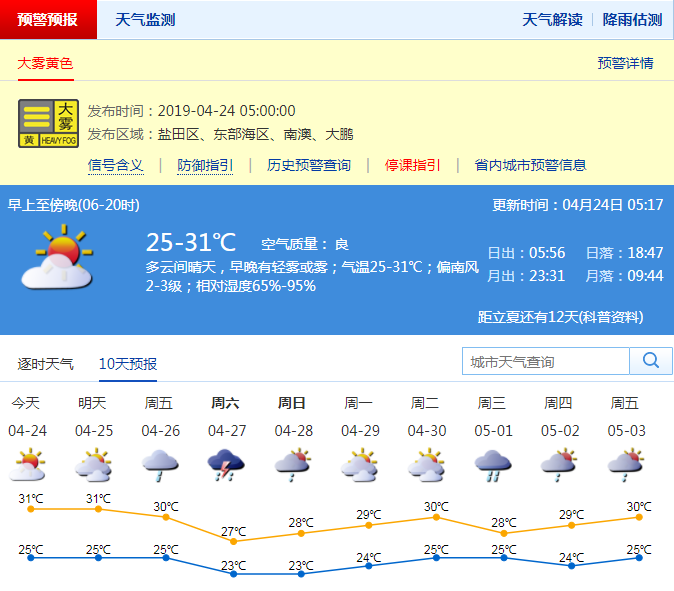Click the search magnifier button
Image resolution: width=674 pixels, height=591 pixels.
651,361
